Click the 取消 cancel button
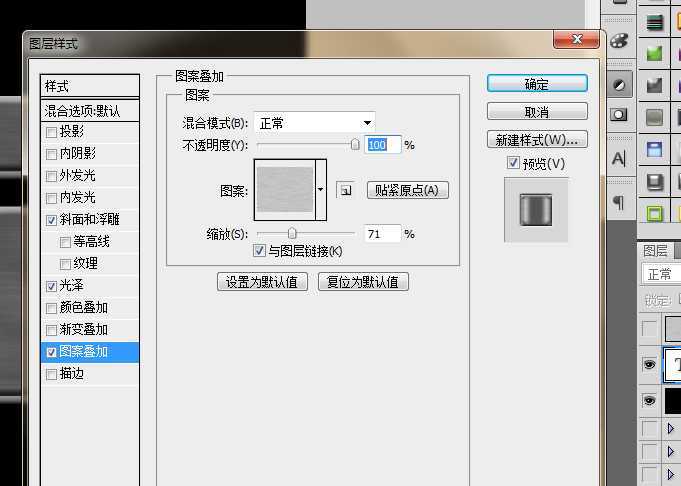681x486 pixels. (537, 112)
